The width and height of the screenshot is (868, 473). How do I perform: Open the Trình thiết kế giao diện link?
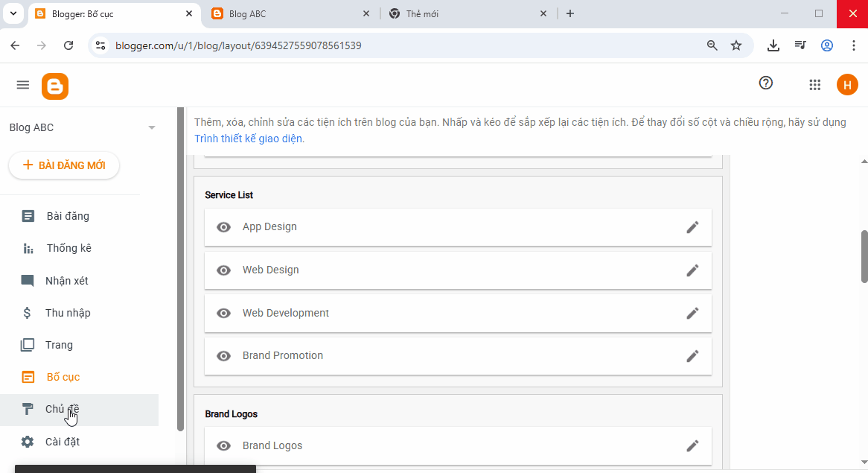pos(248,139)
